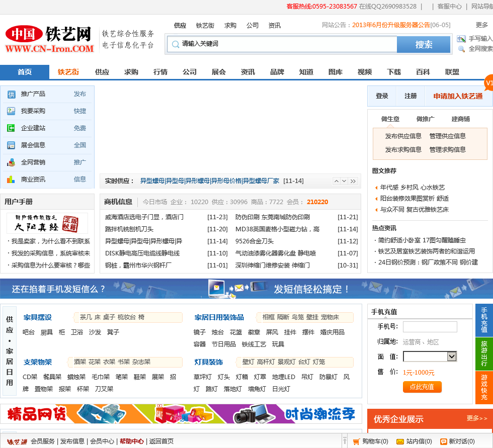This screenshot has height=448, width=493.
Task: Click the 发布供应信息 link
Action: [x=403, y=136]
